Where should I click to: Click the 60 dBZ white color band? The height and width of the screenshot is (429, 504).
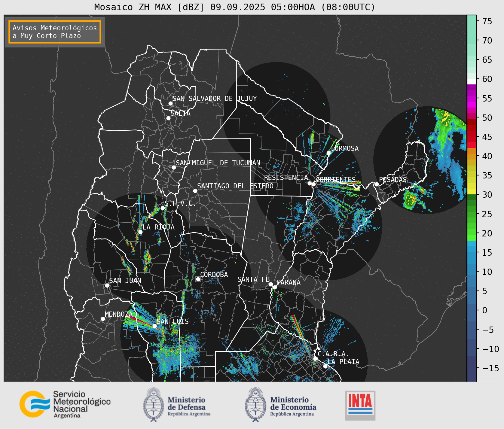(x=472, y=81)
